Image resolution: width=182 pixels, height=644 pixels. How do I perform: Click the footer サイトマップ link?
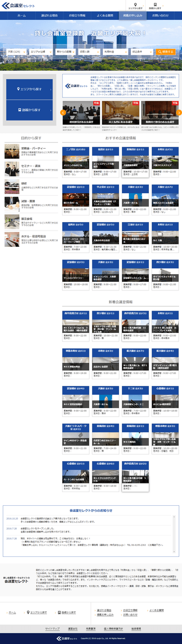[x=53, y=628]
